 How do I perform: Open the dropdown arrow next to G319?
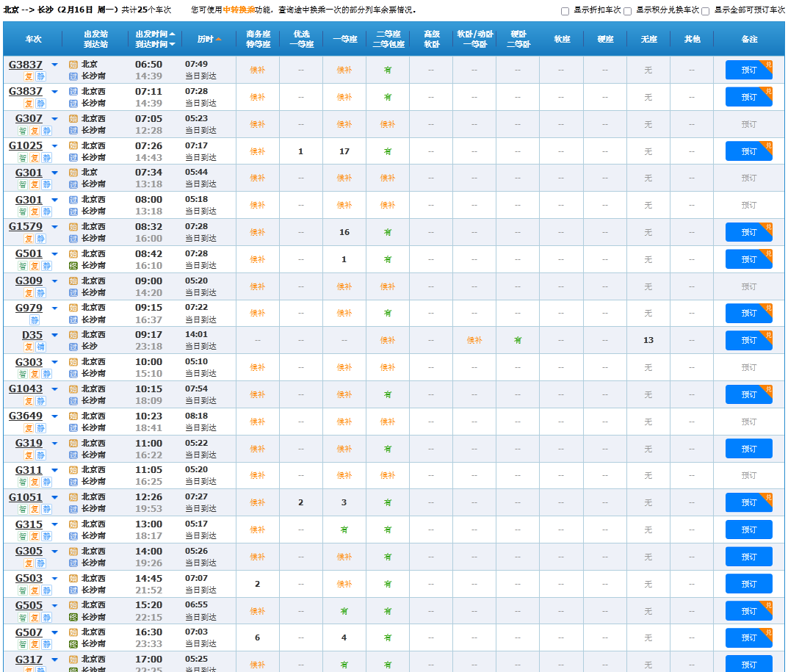point(54,444)
